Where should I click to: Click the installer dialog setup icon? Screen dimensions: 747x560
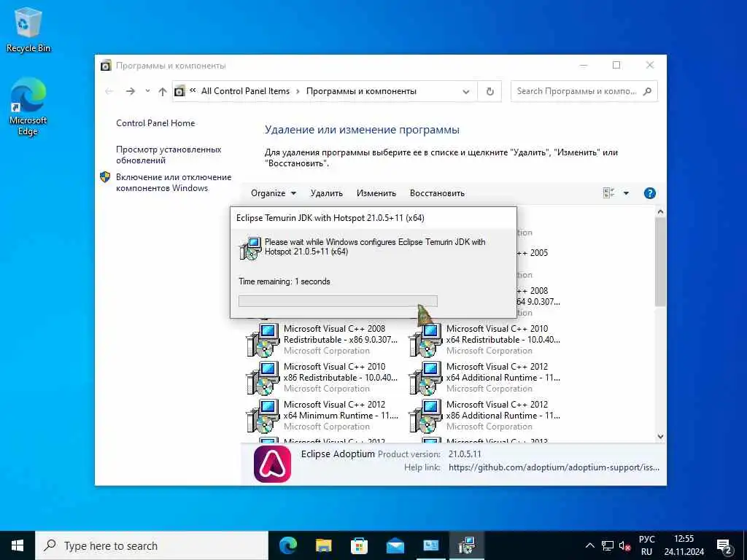click(251, 248)
